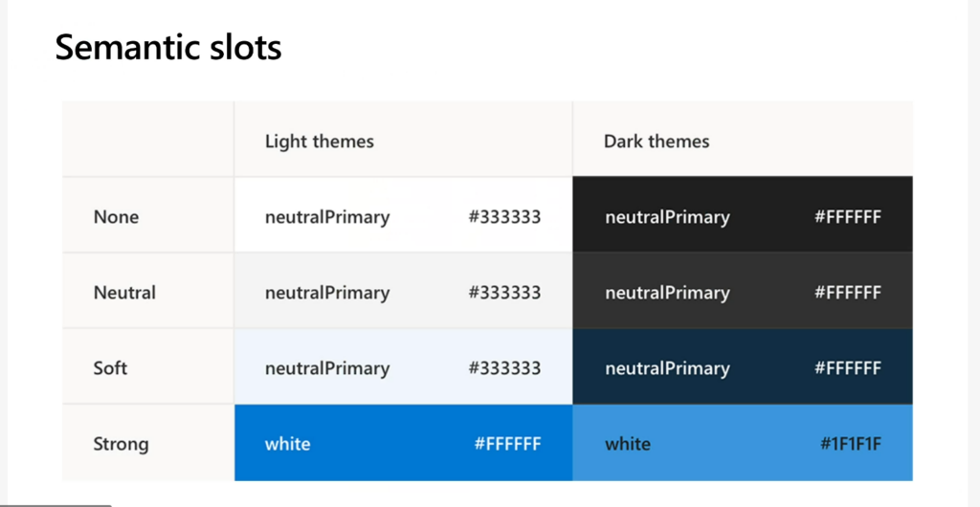Click #333333 hex in light Neutral row

[504, 293]
